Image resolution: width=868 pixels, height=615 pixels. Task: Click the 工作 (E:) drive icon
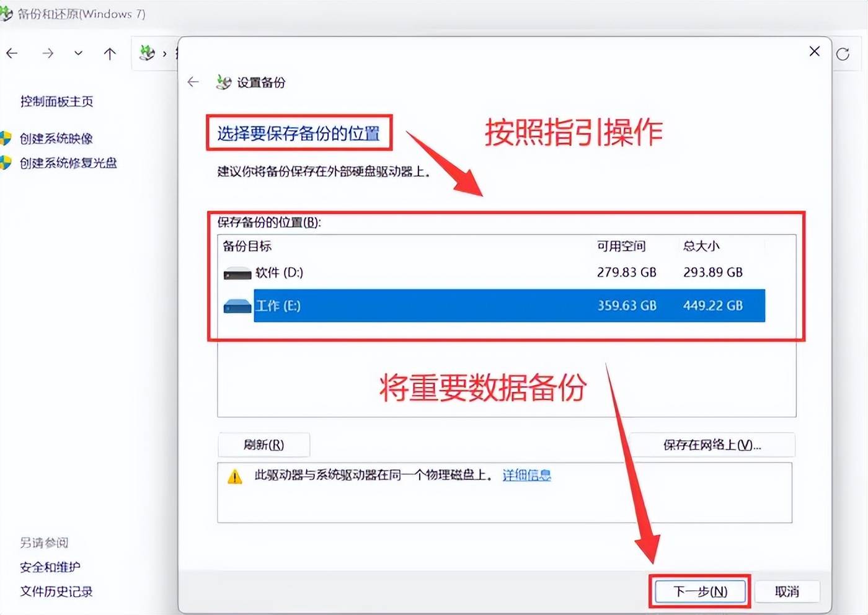click(x=237, y=306)
